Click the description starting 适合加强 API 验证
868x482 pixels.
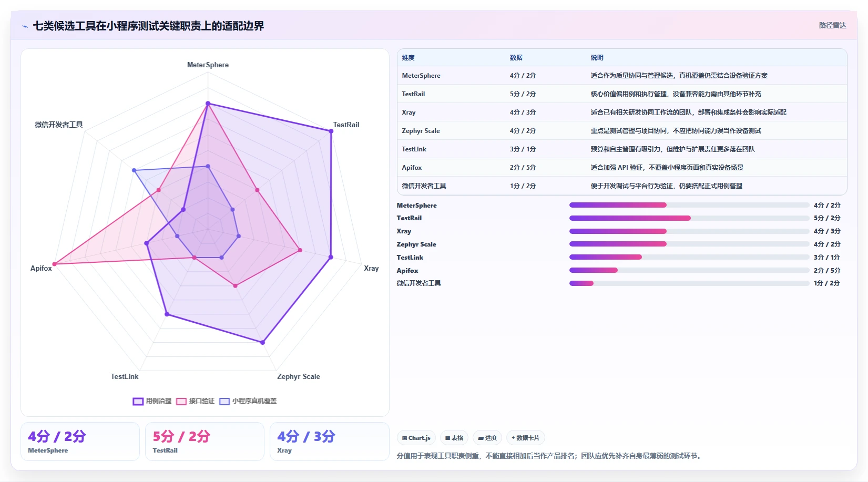point(667,168)
